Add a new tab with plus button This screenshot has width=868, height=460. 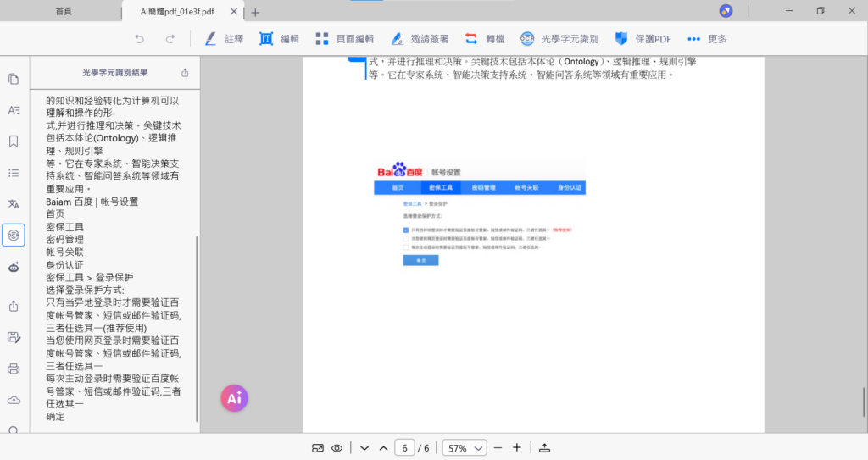tap(255, 12)
